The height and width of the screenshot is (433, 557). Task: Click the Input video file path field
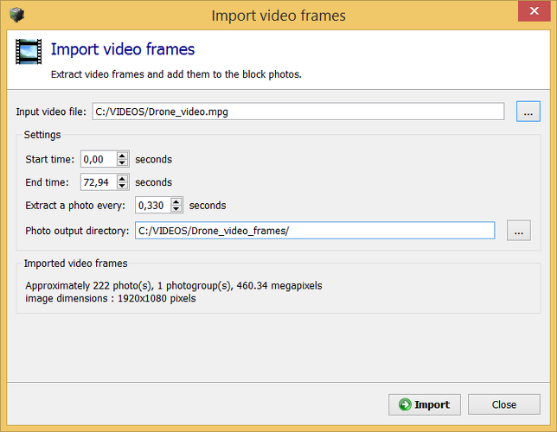[298, 112]
